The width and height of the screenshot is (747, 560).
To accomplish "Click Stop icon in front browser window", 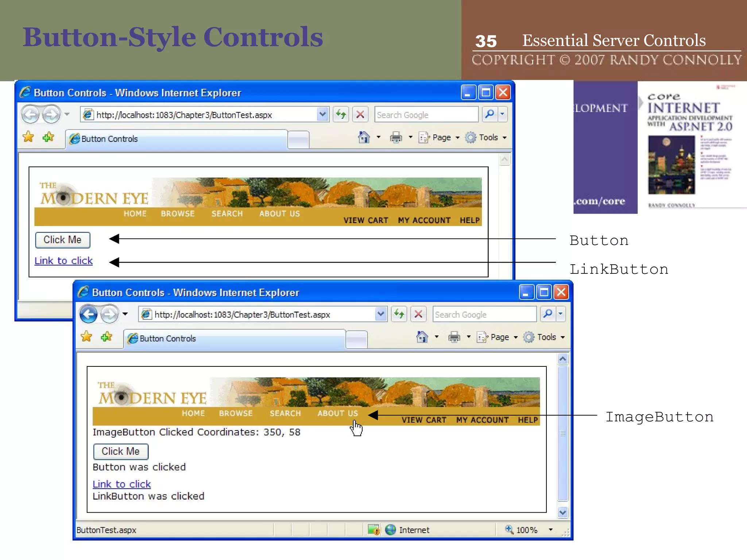I will pyautogui.click(x=419, y=314).
